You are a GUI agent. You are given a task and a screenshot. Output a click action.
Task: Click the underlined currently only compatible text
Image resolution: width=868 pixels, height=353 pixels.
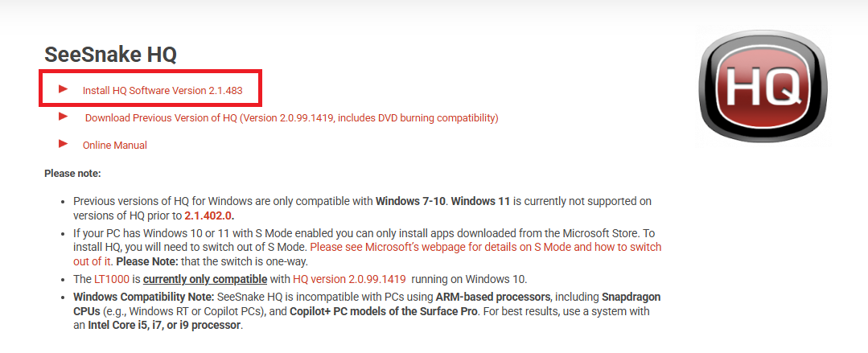click(205, 278)
